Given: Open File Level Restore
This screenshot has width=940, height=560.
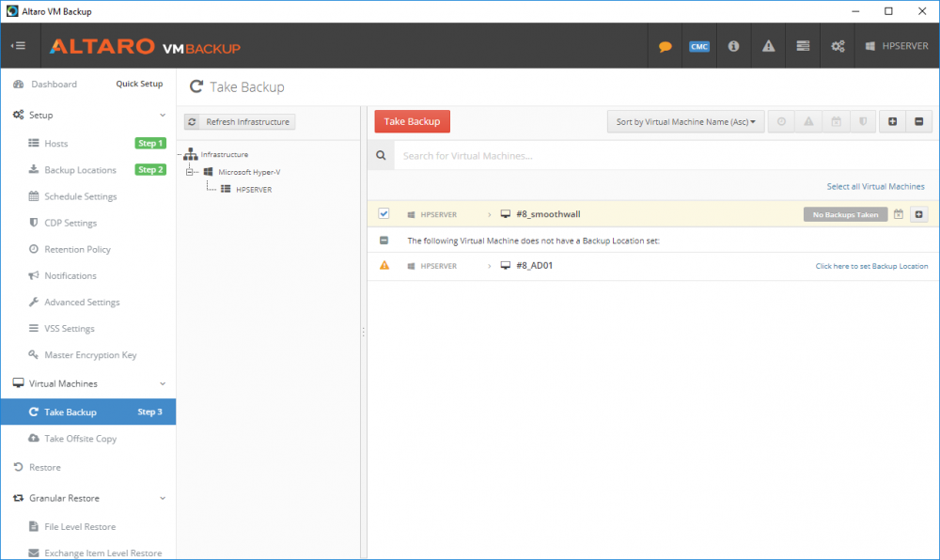Looking at the screenshot, I should tap(80, 526).
